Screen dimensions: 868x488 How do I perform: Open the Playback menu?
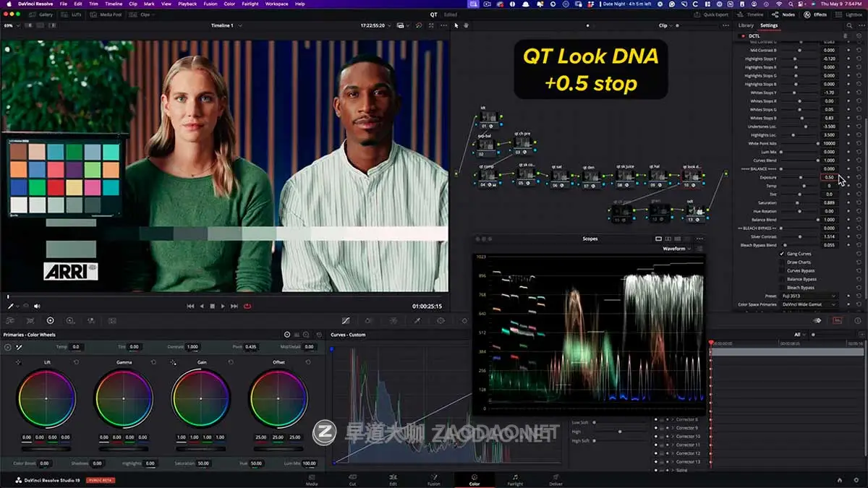[x=187, y=4]
